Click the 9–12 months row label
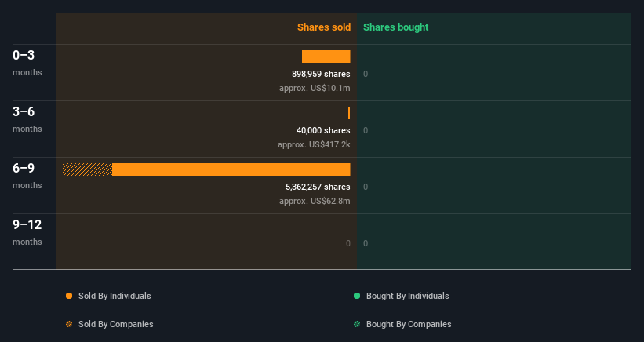 [27, 232]
